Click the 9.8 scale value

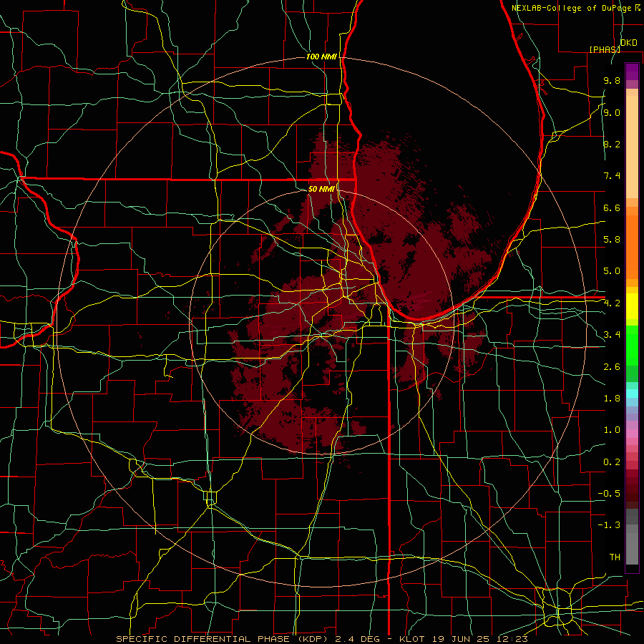coord(612,80)
